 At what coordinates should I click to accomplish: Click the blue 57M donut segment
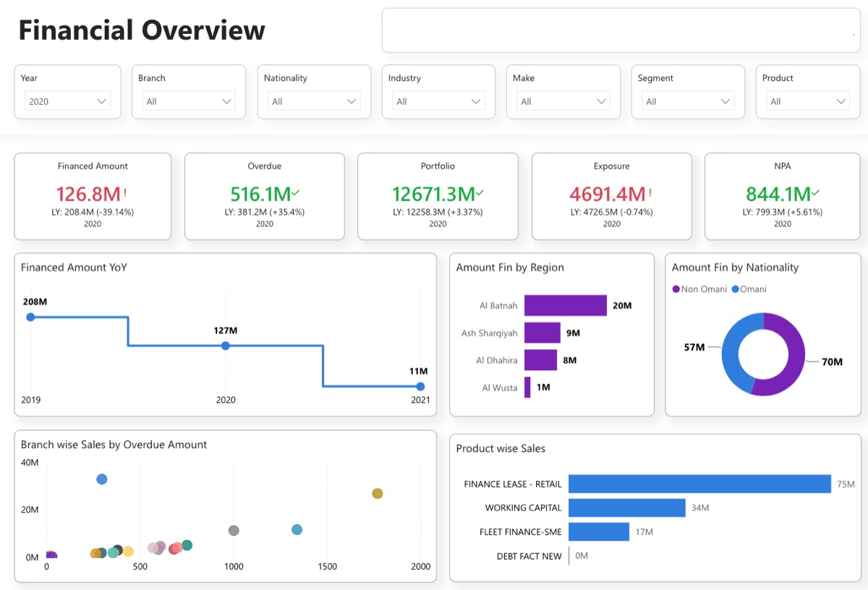(732, 354)
